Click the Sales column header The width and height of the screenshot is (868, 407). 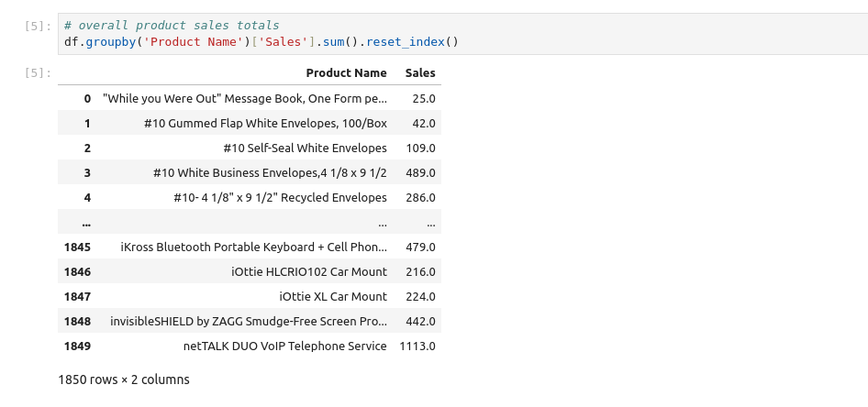pos(420,73)
